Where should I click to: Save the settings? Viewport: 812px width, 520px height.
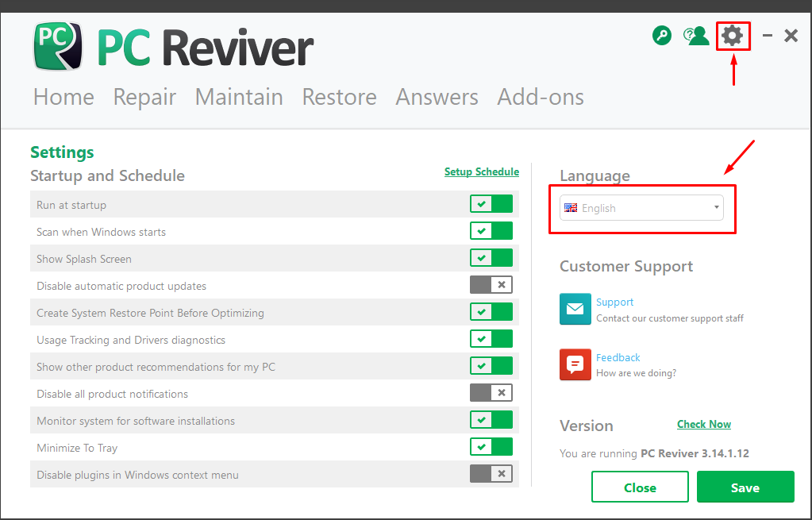coord(745,487)
